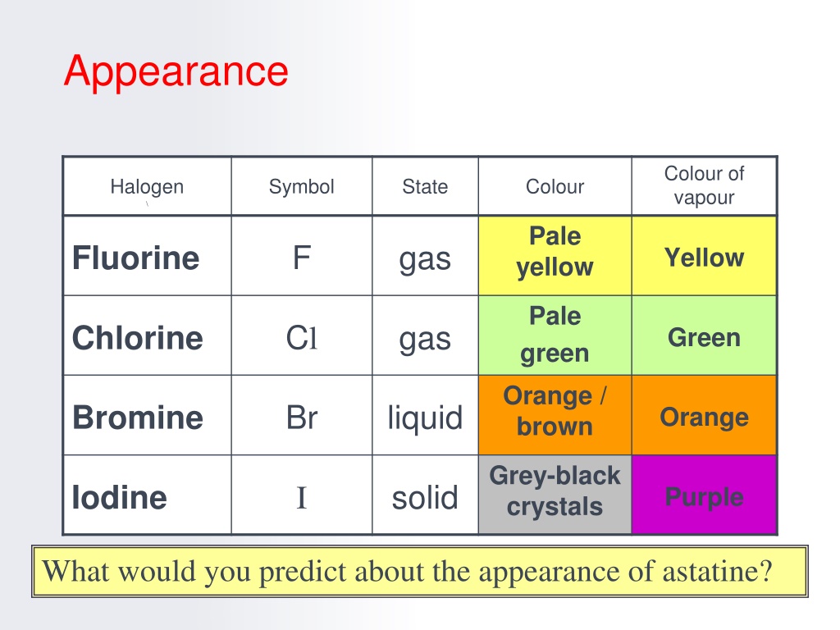This screenshot has height=630, width=840.
Task: Select the Grey-black crystals cell
Action: 555,495
